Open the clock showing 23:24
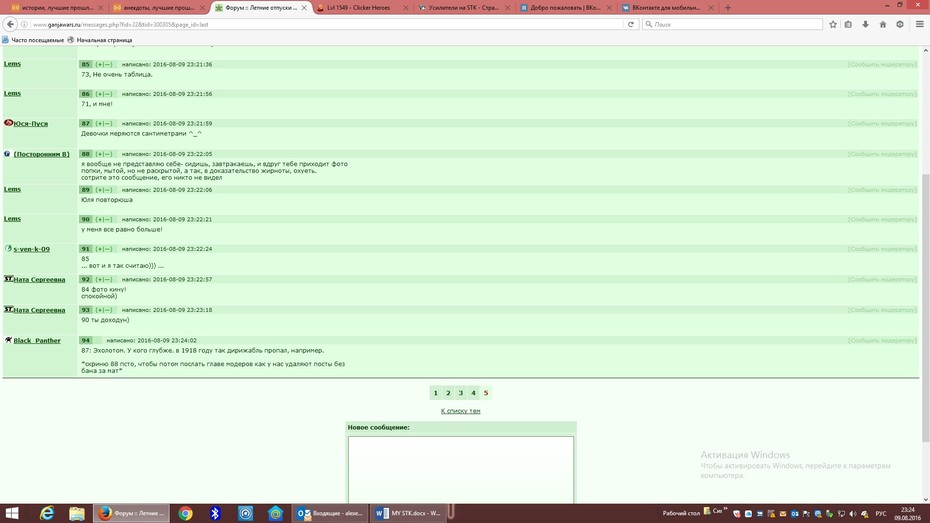930x523 pixels. pyautogui.click(x=907, y=514)
